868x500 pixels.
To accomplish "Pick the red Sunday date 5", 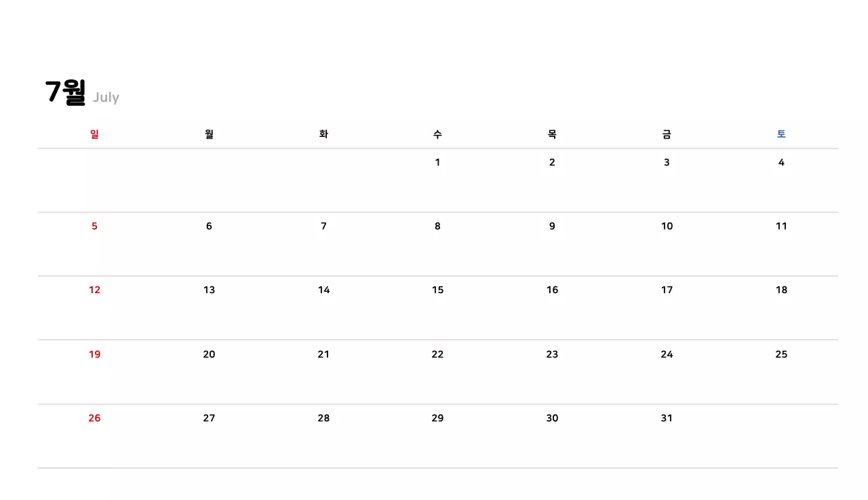I will point(94,226).
